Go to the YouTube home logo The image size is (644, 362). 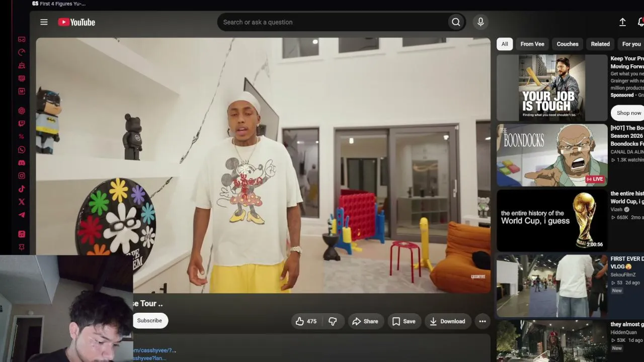click(x=76, y=22)
